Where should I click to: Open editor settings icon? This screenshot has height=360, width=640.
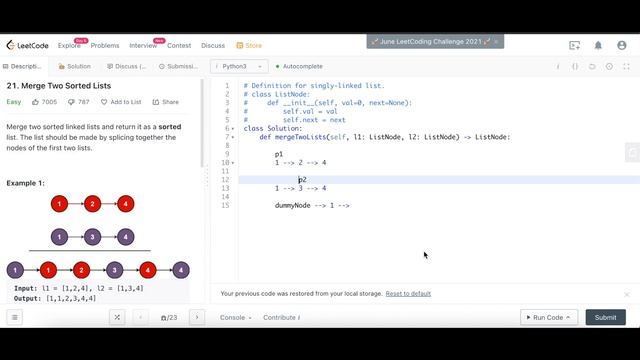[x=609, y=67]
